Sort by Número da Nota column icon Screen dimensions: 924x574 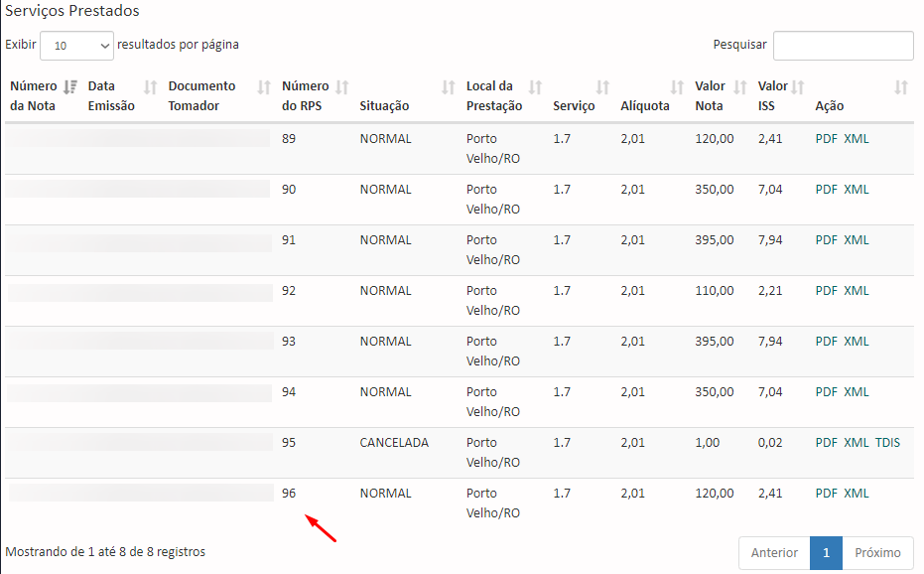point(70,87)
